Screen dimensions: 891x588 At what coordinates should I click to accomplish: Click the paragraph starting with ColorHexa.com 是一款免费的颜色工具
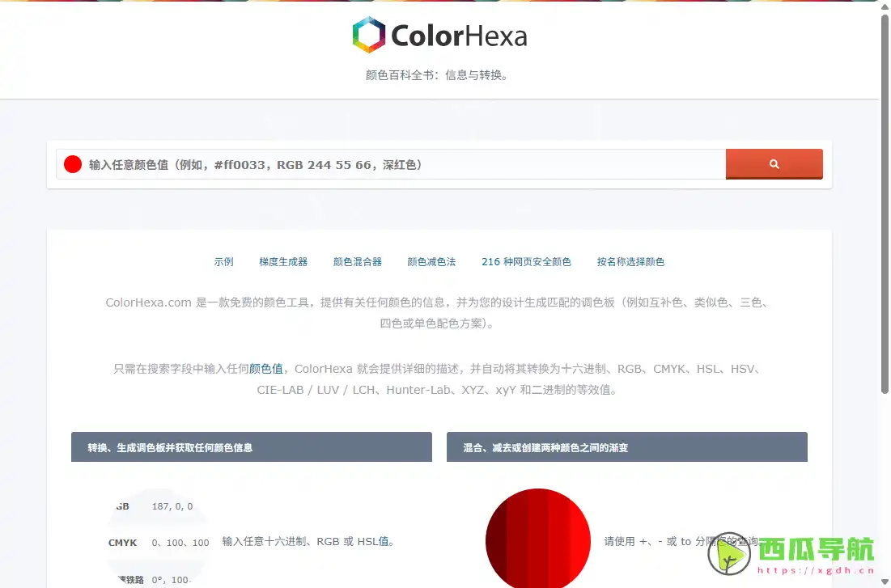438,312
